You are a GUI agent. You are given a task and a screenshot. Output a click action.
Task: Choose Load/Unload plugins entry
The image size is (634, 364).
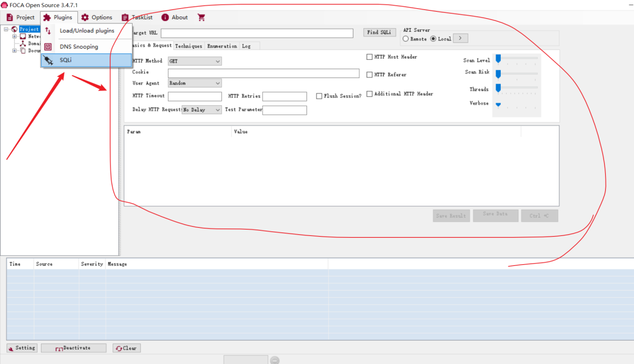point(87,31)
